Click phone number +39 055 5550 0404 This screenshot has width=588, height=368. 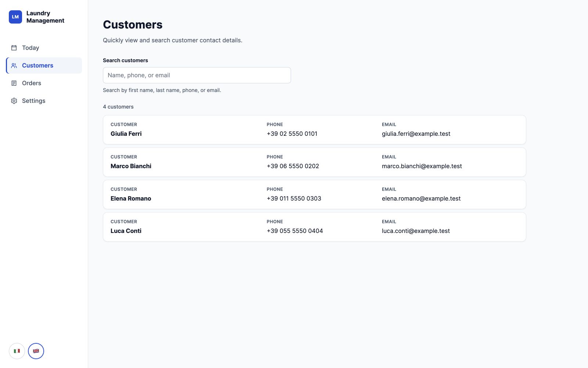pos(295,231)
